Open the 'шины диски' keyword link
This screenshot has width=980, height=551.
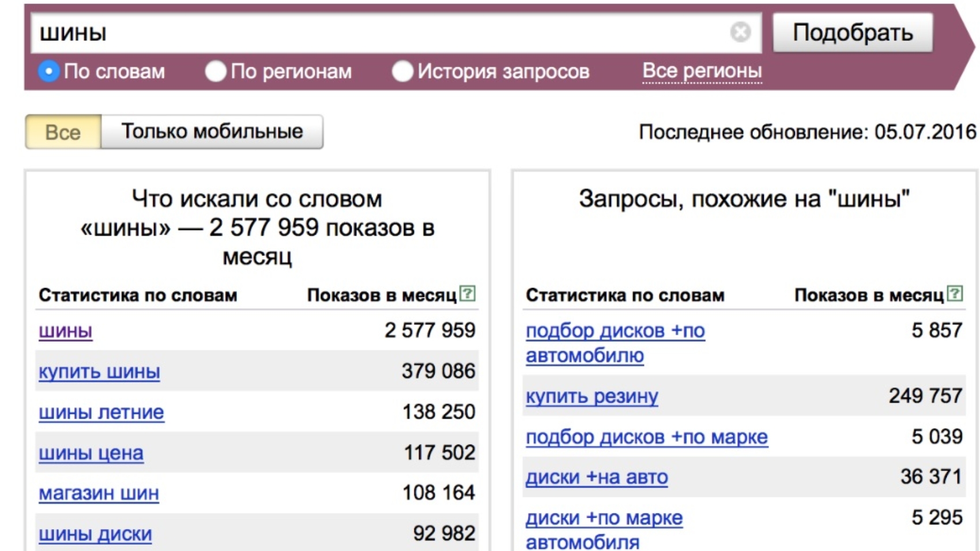(95, 534)
